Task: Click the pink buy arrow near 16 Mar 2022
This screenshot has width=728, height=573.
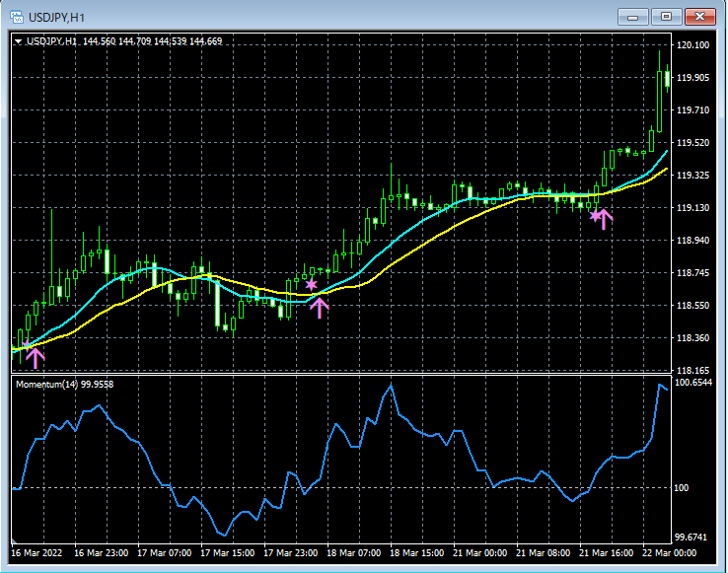Action: (36, 358)
